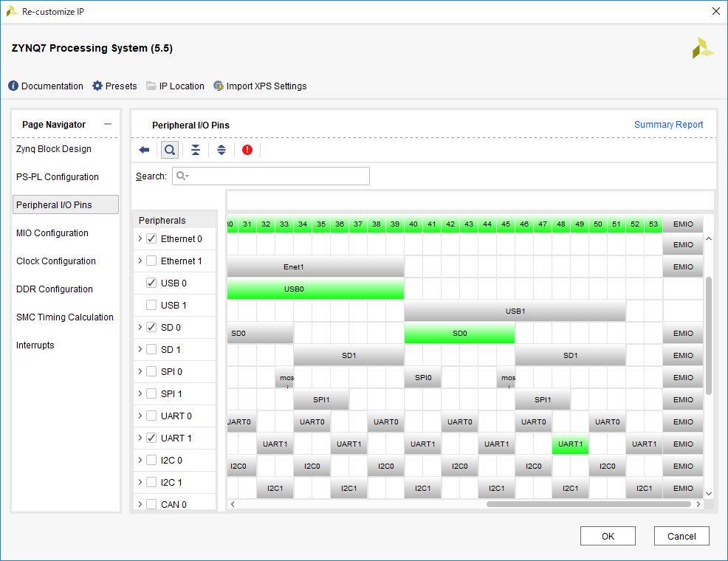Screen dimensions: 728x561
Task: Expand the CAN 0 tree row
Action: point(140,504)
